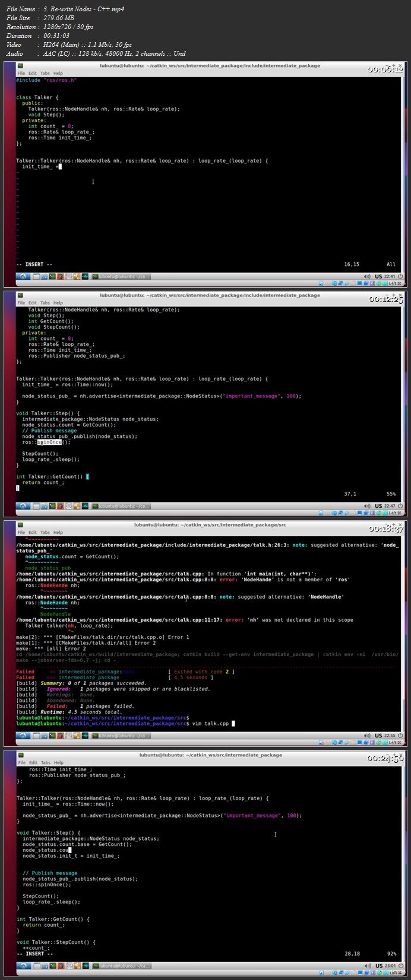Image resolution: width=411 pixels, height=980 pixels.
Task: Open the File menu in the 22:41 terminal frame
Action: pyautogui.click(x=21, y=74)
